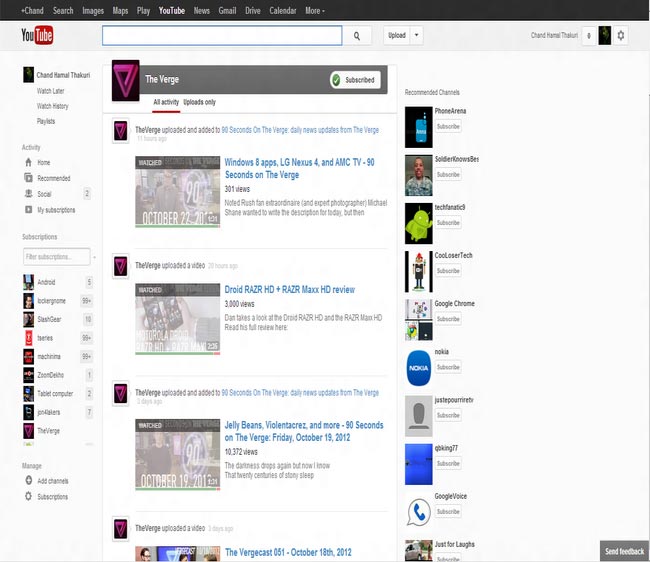Image resolution: width=650 pixels, height=562 pixels.
Task: Switch to the Uploads only tab
Action: pos(199,102)
